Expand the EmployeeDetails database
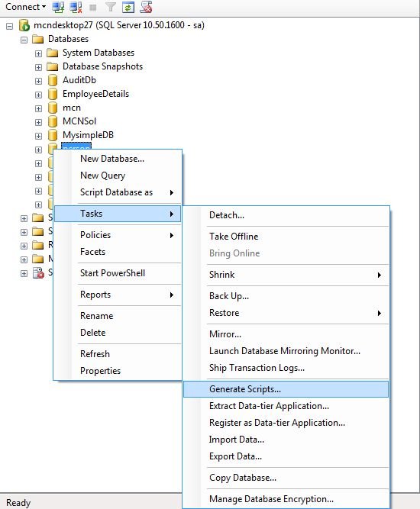The image size is (420, 509). pos(38,95)
